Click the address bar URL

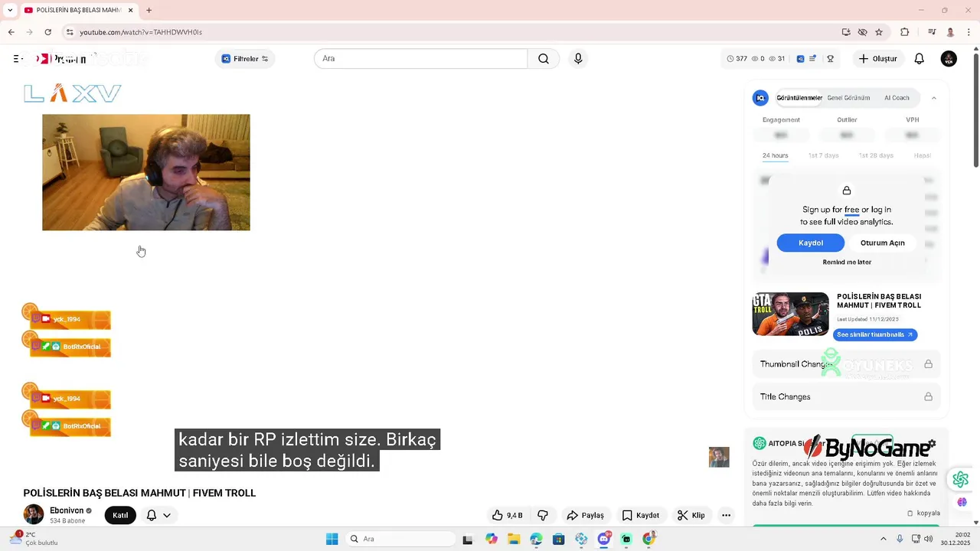coord(141,32)
